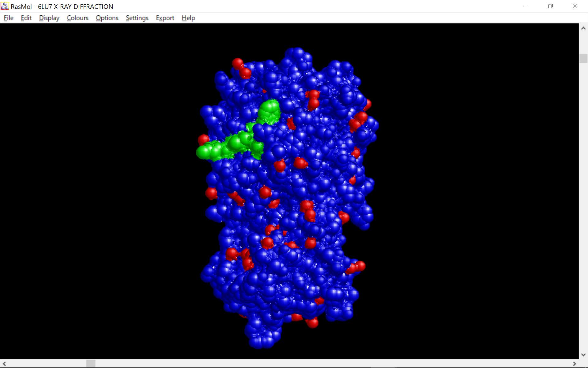
Task: Open the File menu
Action: click(x=9, y=18)
